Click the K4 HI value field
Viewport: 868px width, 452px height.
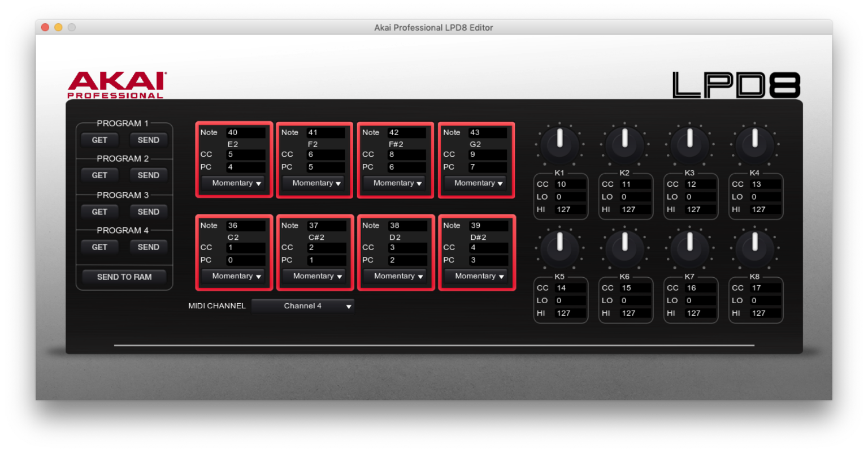pyautogui.click(x=765, y=209)
